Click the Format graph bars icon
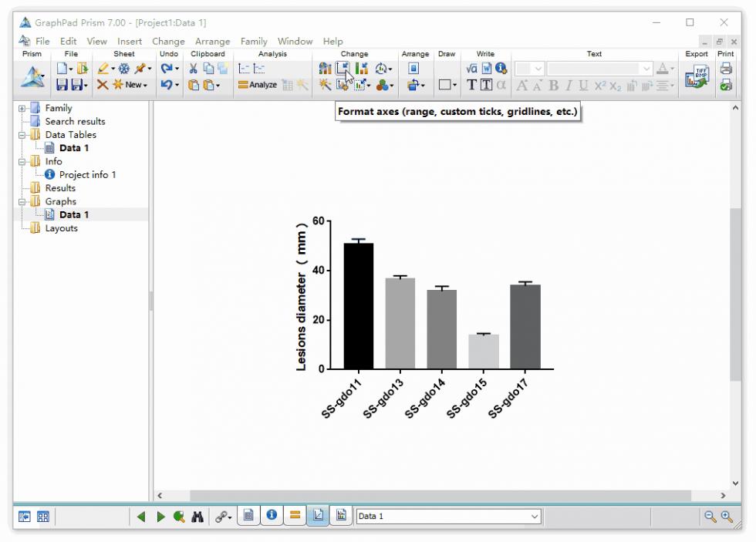 tap(361, 69)
